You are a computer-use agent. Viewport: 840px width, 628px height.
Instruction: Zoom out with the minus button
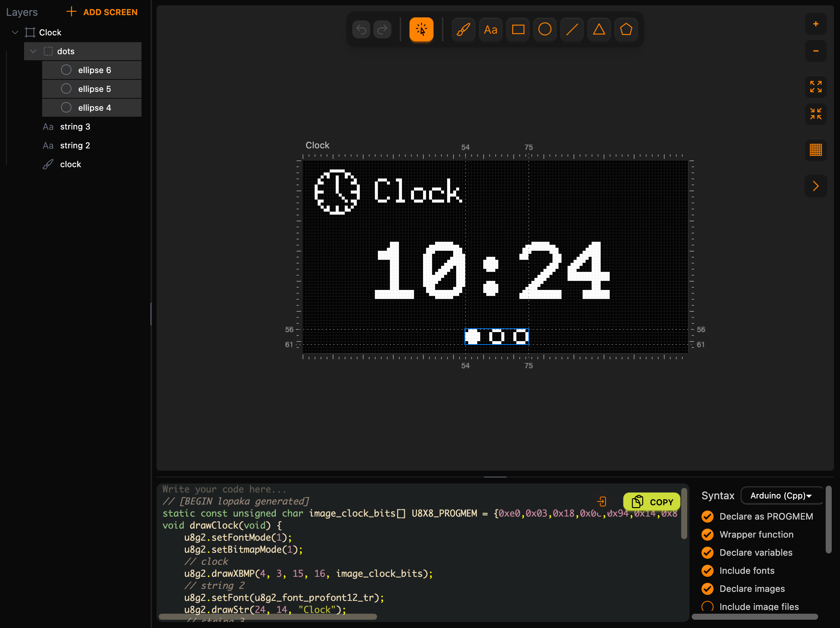tap(815, 51)
